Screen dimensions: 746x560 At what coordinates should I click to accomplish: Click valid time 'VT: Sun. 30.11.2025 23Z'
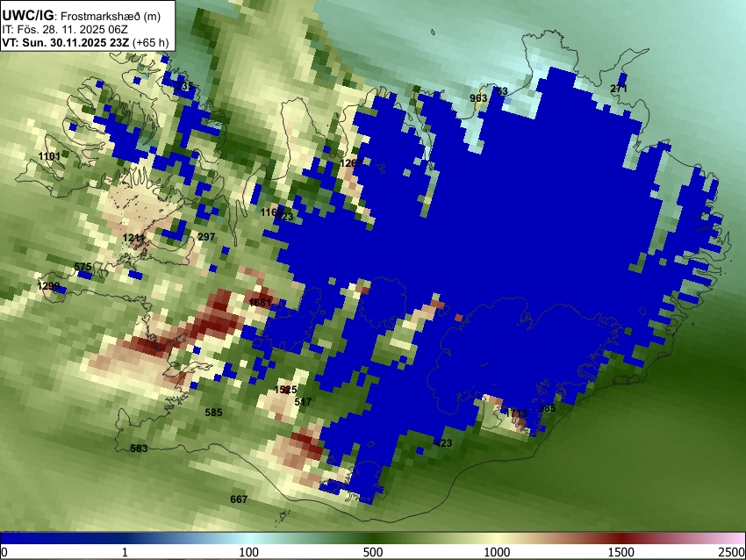point(66,42)
